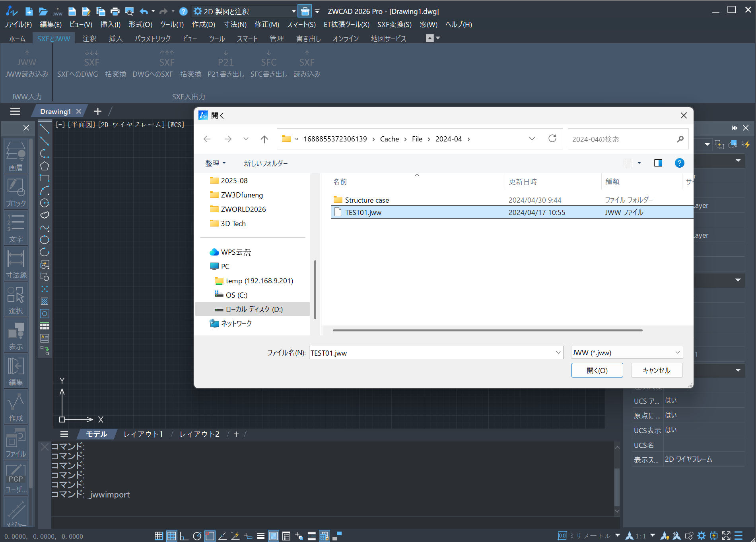756x542 pixels.
Task: Click the dialog help question mark icon
Action: click(680, 163)
